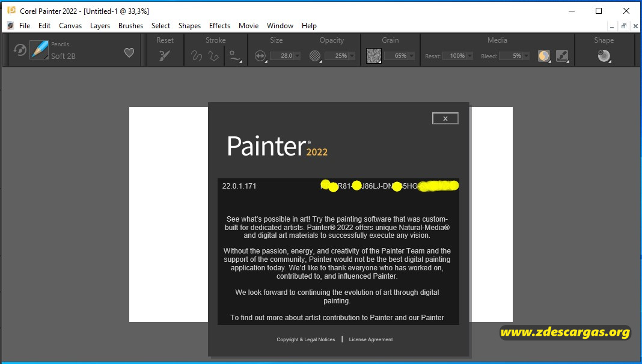Expand the Opacity slider dropdown arrow
The image size is (642, 364).
tap(352, 56)
